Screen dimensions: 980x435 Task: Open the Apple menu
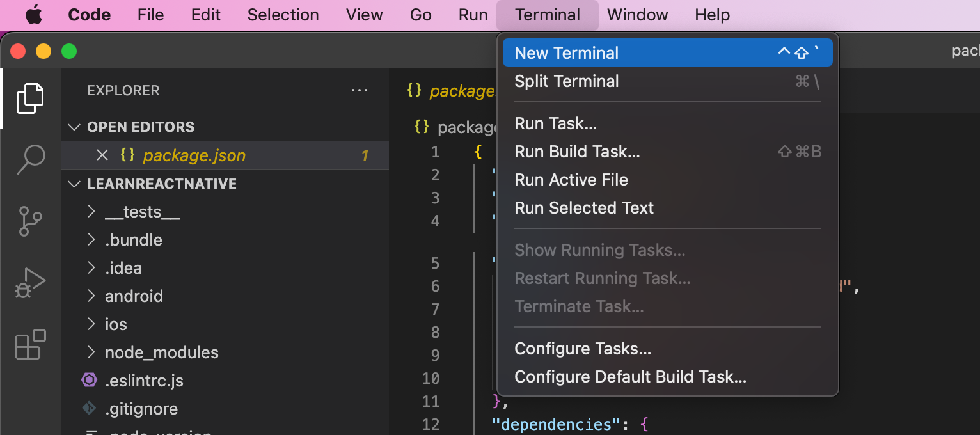(33, 14)
